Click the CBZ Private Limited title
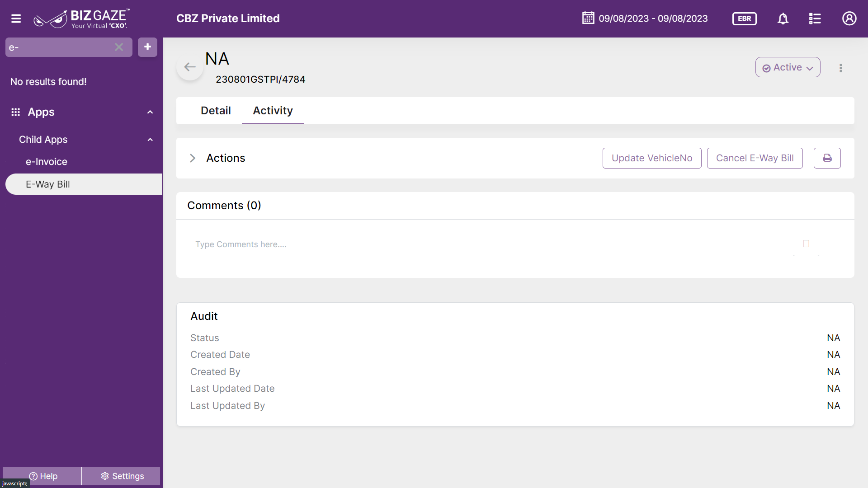The height and width of the screenshot is (488, 868). point(228,19)
